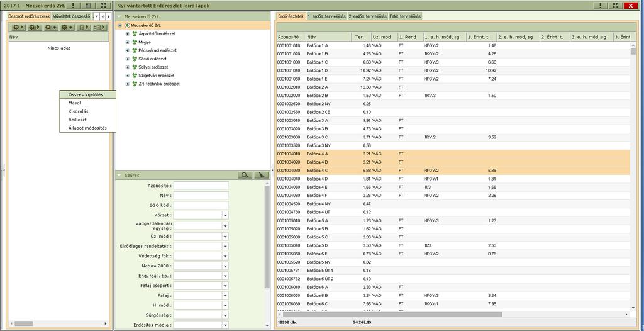Viewport: 644px width, 331px height.
Task: Expand the Árpádtetői erdészet tree node
Action: point(127,34)
